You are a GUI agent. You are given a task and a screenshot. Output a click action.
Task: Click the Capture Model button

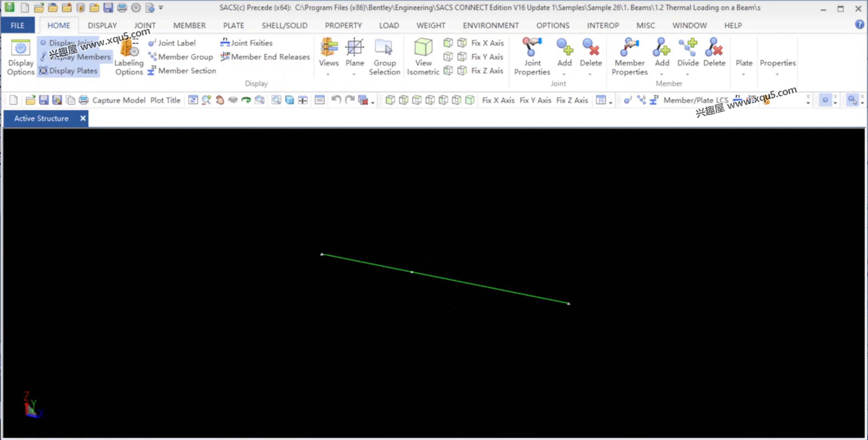point(119,100)
